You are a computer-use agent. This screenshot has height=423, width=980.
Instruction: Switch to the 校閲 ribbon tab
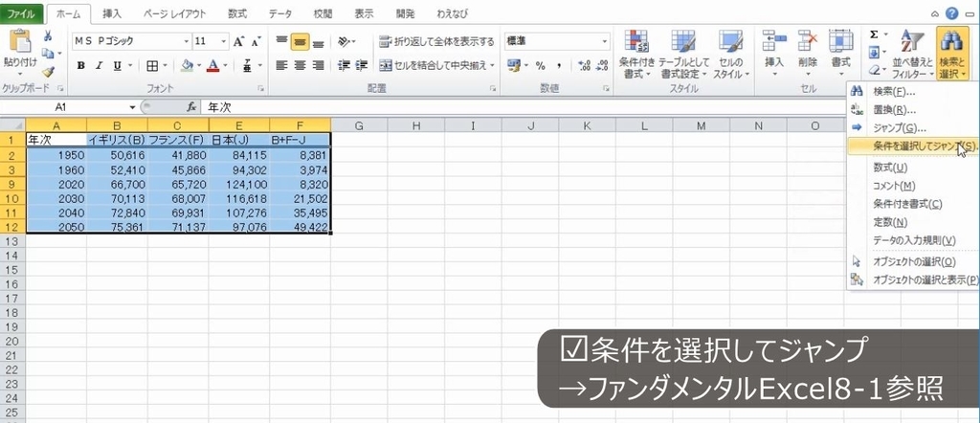click(x=323, y=13)
